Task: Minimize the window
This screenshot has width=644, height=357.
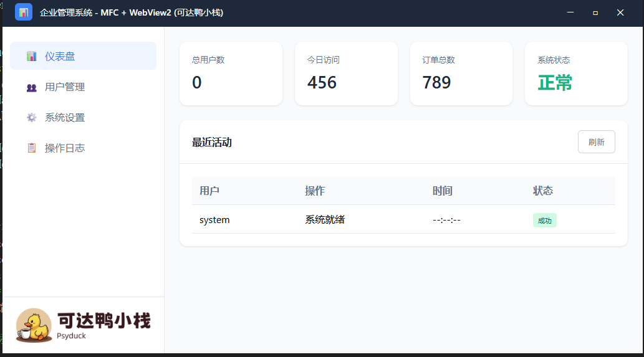Action: pyautogui.click(x=570, y=12)
